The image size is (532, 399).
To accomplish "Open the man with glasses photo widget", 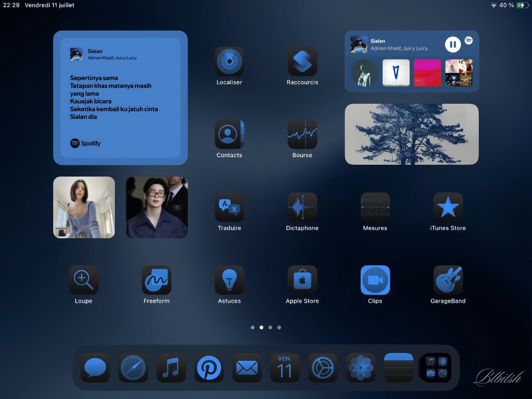I will (157, 207).
